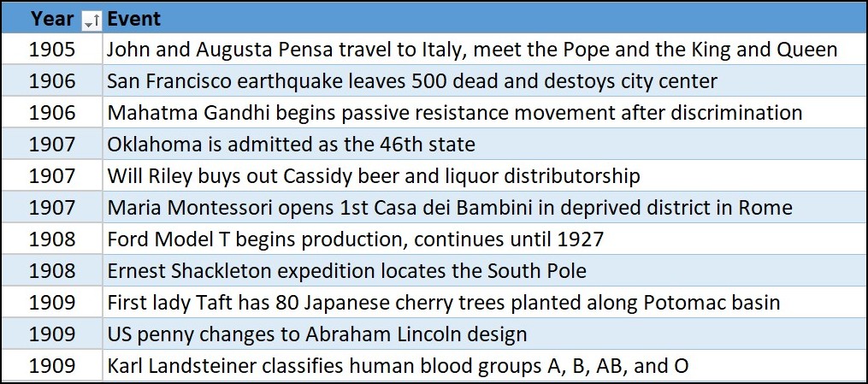Image resolution: width=868 pixels, height=384 pixels.
Task: Select the US penny Lincoln design cell
Action: (x=316, y=334)
